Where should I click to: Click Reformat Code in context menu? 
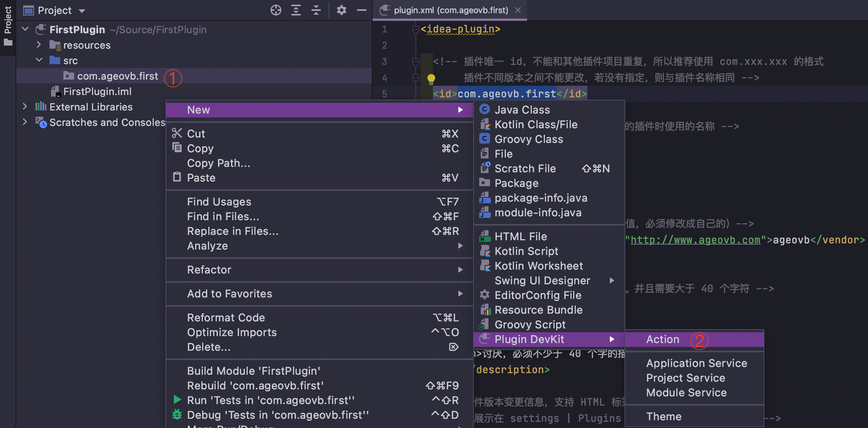(x=320, y=318)
